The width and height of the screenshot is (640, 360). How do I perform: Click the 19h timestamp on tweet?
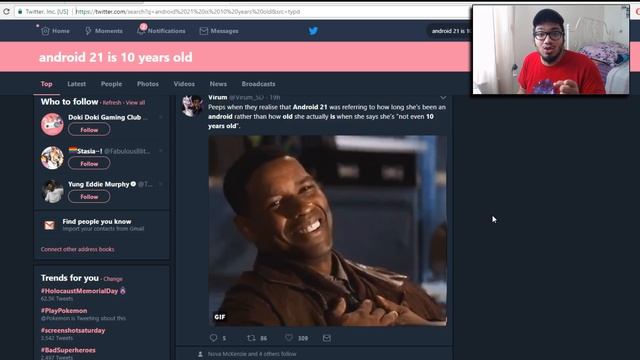[275, 98]
